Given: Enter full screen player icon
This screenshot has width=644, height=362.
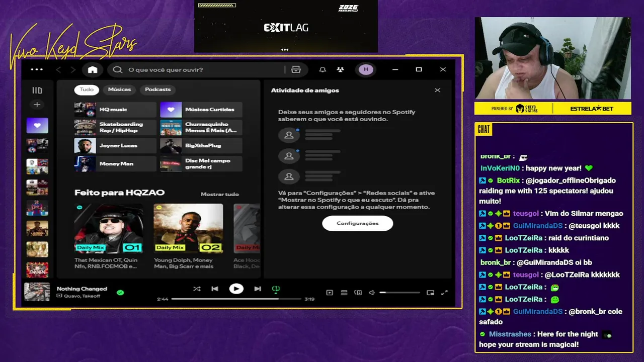Looking at the screenshot, I should click(444, 292).
